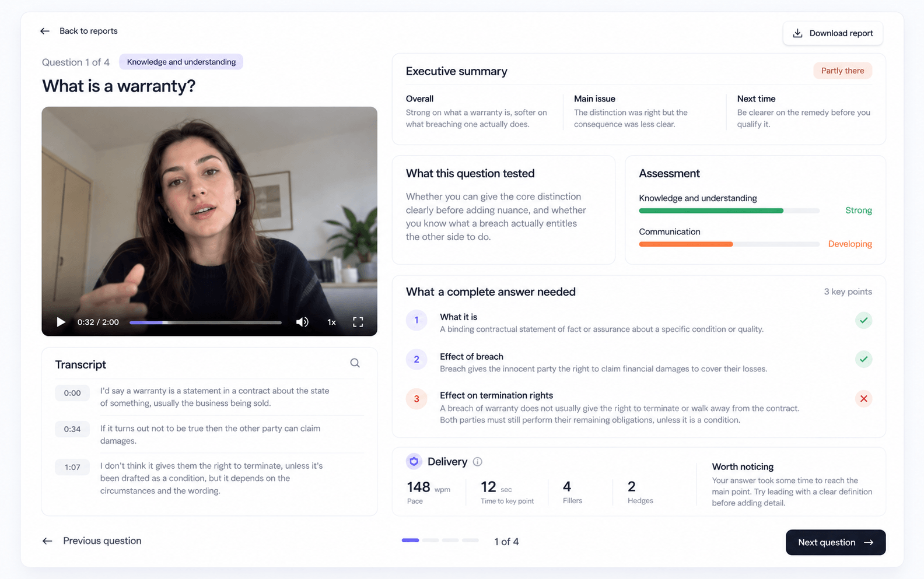
Task: Click the Knowledge and understanding tag
Action: pos(181,62)
